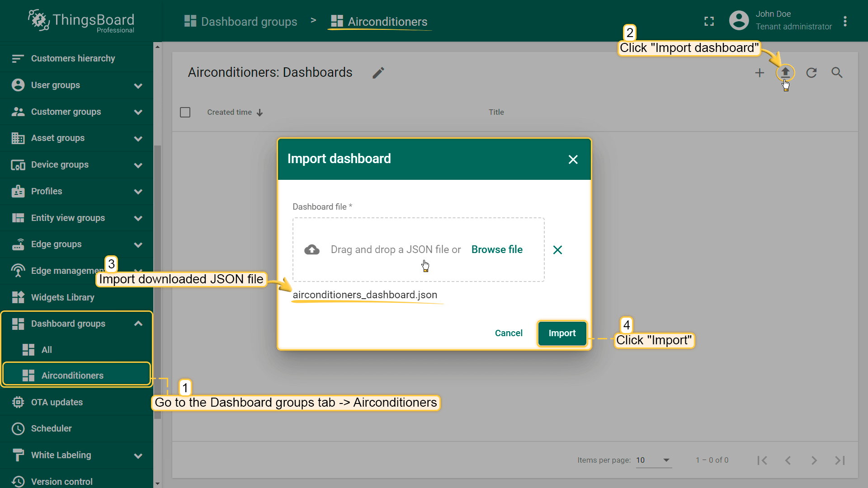Image resolution: width=868 pixels, height=488 pixels.
Task: Click the Asset groups building icon
Action: 18,138
